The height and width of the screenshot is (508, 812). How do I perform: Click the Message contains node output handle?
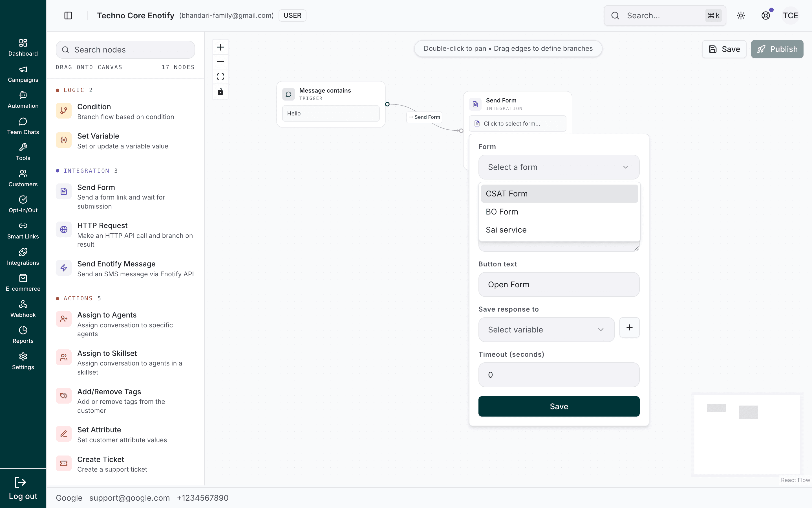click(387, 104)
